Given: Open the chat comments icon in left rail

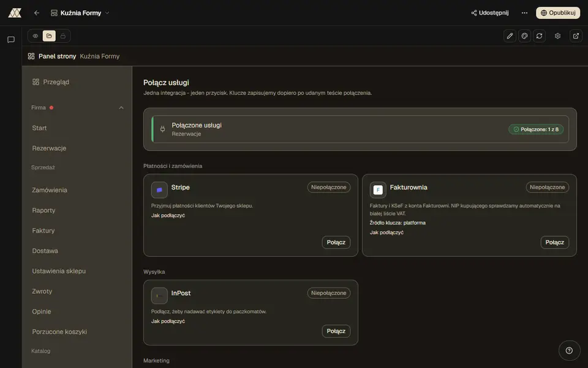Looking at the screenshot, I should click(x=11, y=39).
